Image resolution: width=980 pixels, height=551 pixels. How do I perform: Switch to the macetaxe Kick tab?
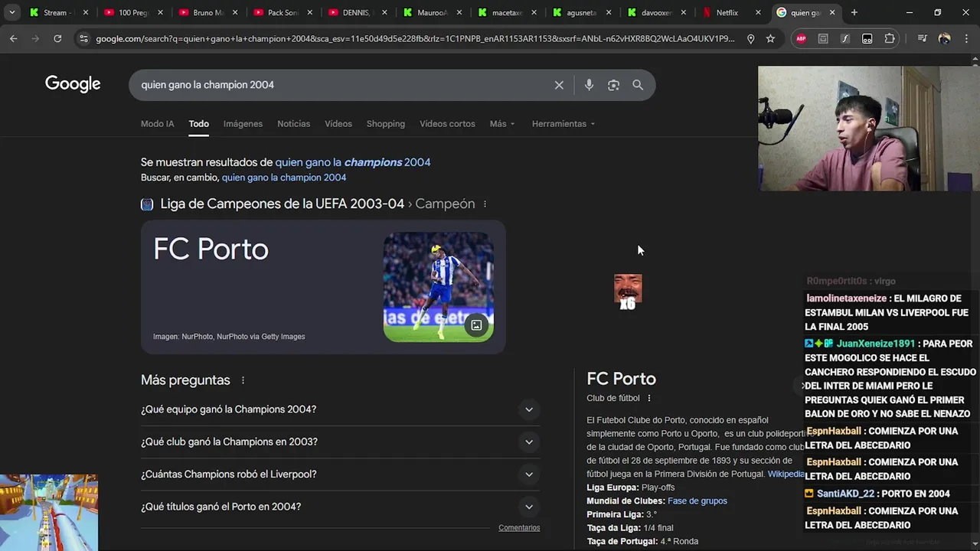point(507,12)
